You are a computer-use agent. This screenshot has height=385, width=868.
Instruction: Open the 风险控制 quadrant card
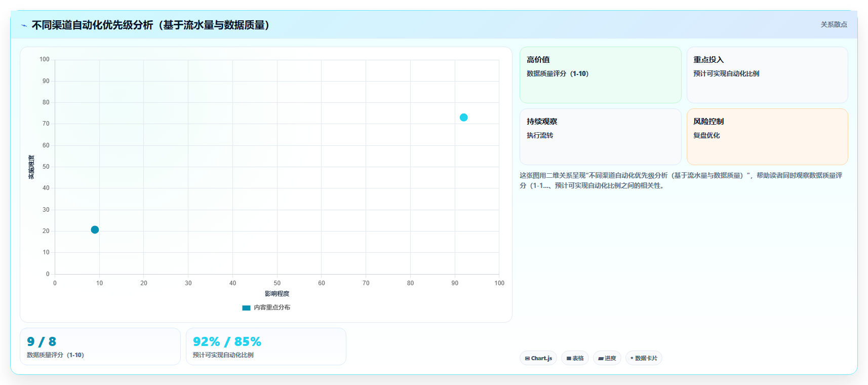coord(767,137)
